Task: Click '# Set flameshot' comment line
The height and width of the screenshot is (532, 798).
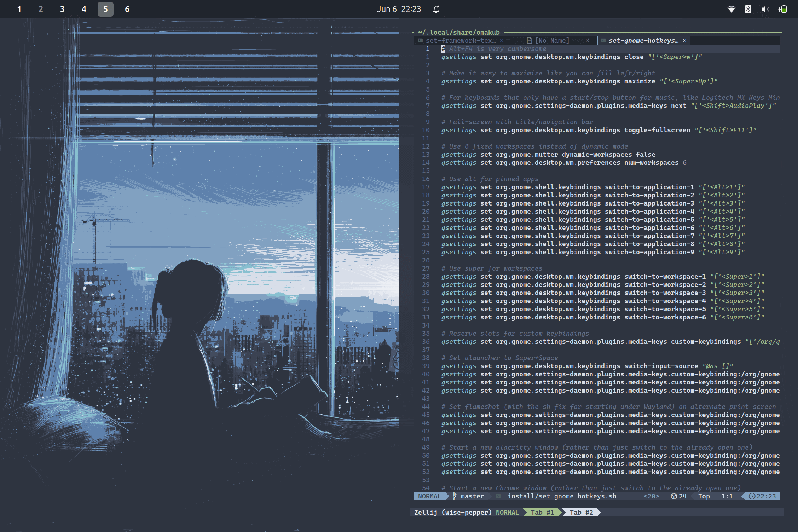Action: pos(608,407)
